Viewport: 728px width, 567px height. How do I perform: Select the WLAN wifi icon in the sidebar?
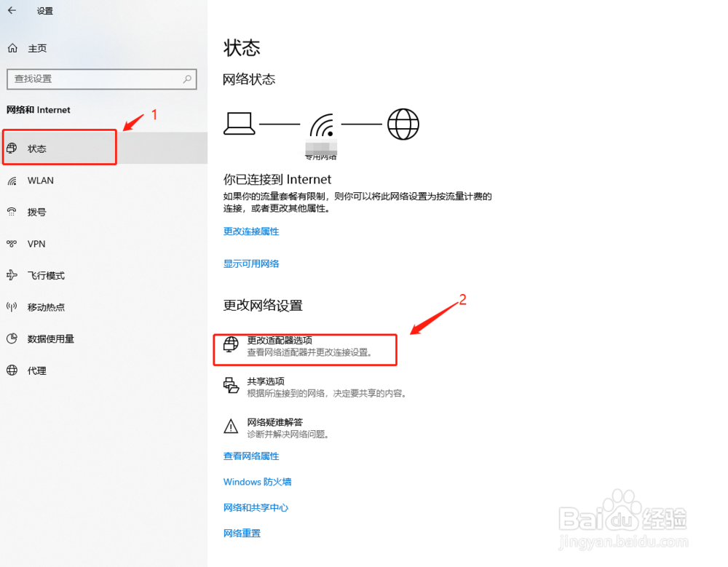(x=12, y=181)
